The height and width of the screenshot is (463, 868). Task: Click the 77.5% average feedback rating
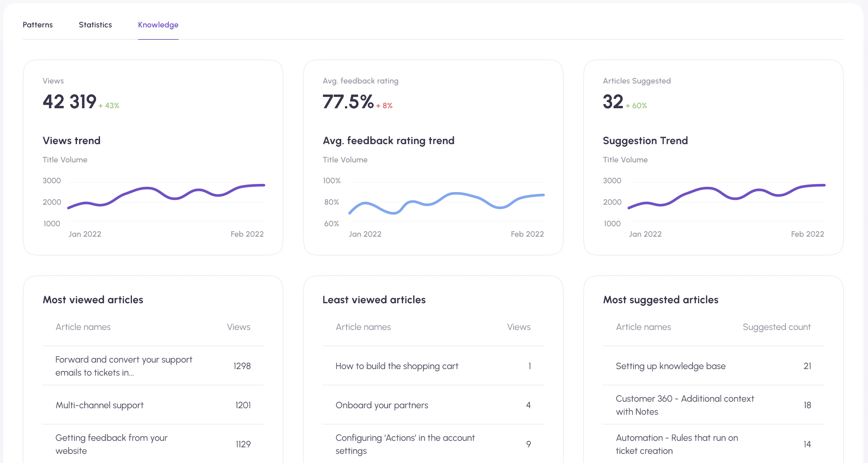[x=348, y=101]
